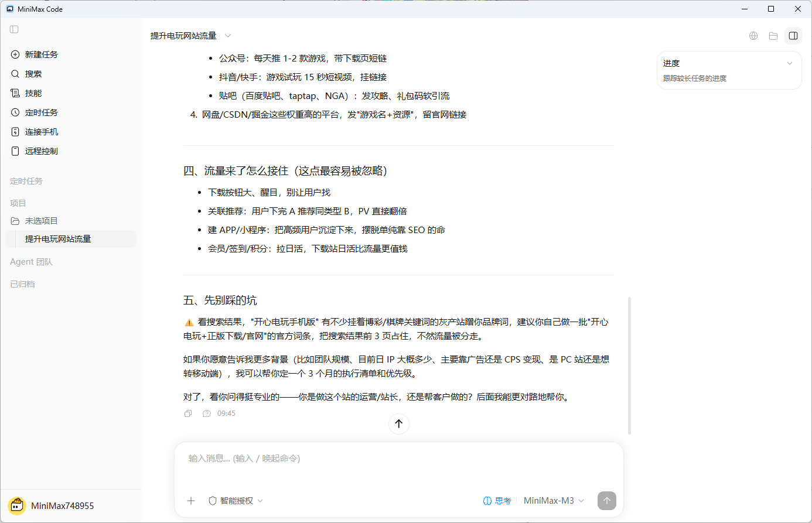Click the 09:45 timestamp text
This screenshot has width=812, height=523.
click(226, 413)
